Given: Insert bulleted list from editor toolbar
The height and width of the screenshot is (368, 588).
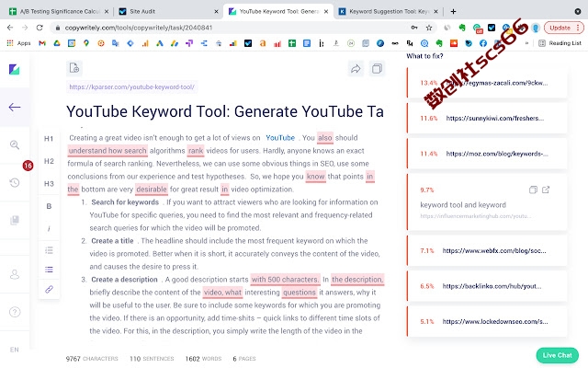Looking at the screenshot, I should tap(49, 270).
